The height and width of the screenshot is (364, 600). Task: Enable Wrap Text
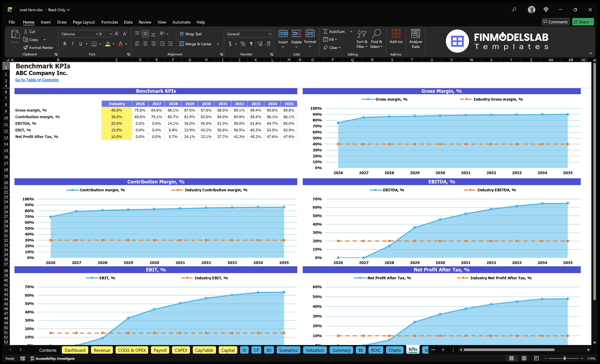pyautogui.click(x=191, y=34)
